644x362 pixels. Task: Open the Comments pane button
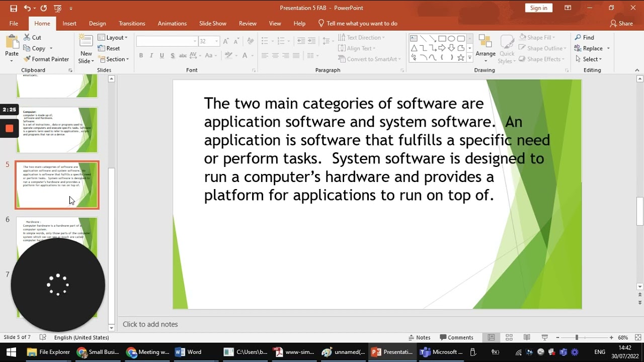(x=456, y=337)
